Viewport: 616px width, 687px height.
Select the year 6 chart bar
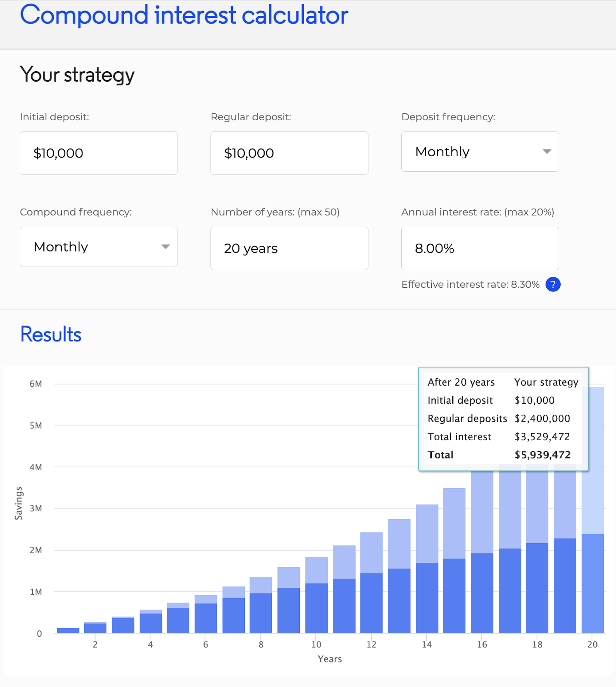[x=206, y=614]
